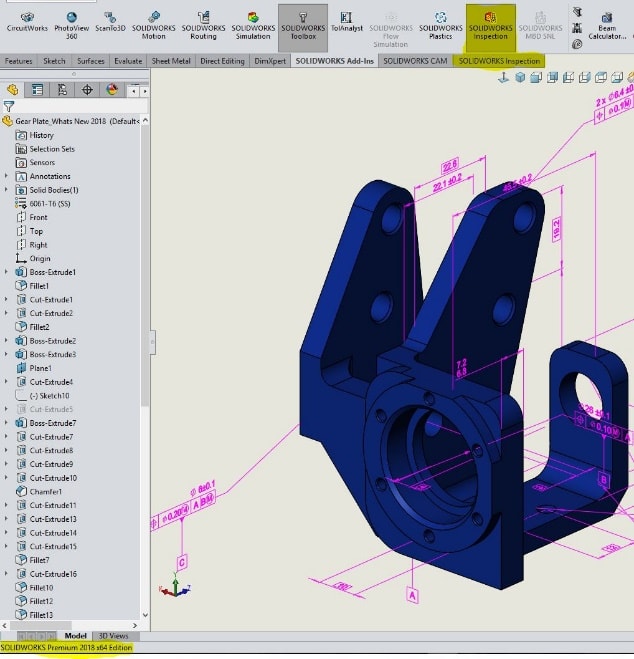Select the Top plane

coord(29,231)
